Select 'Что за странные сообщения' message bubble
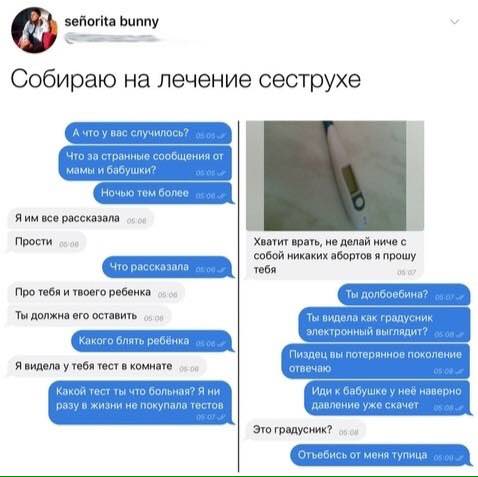This screenshot has width=478, height=477. coord(145,163)
